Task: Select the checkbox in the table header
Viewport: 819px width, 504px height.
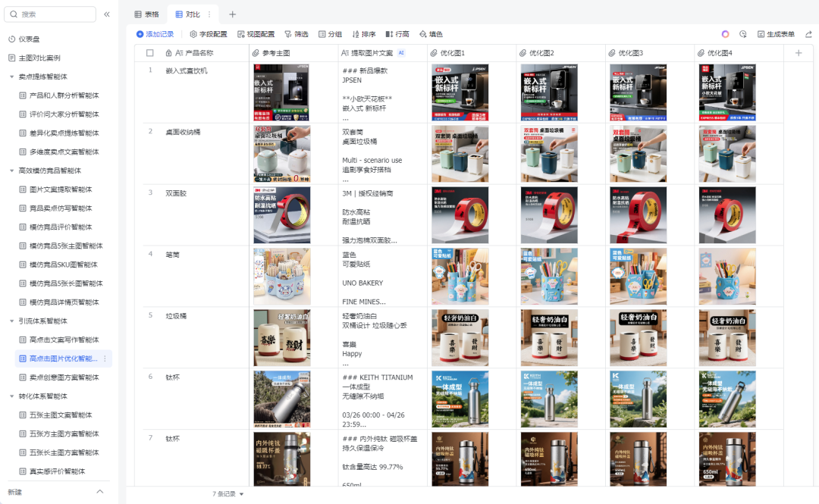Action: (149, 53)
